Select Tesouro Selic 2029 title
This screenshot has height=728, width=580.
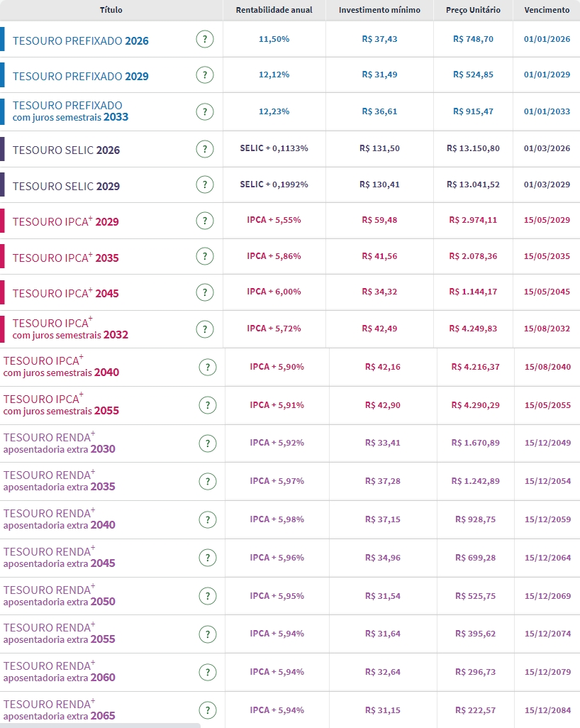click(67, 187)
